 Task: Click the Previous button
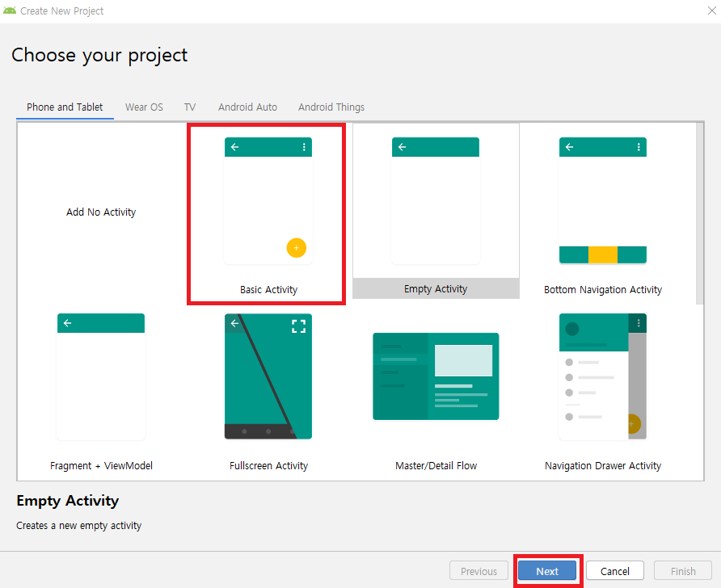(479, 571)
